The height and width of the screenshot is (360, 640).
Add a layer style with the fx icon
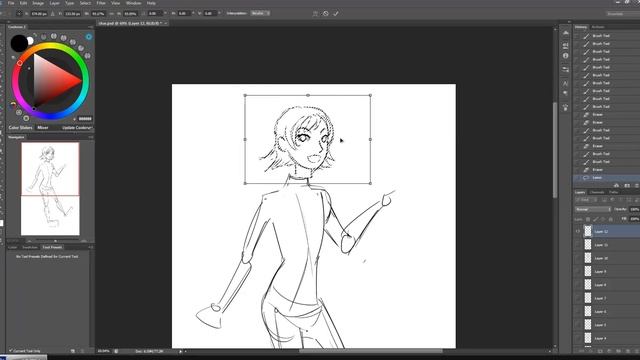591,351
